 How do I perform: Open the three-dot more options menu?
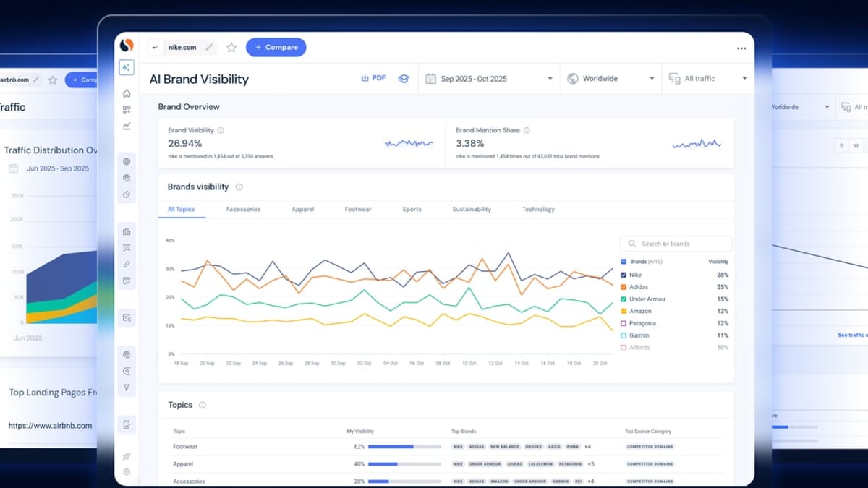(741, 48)
